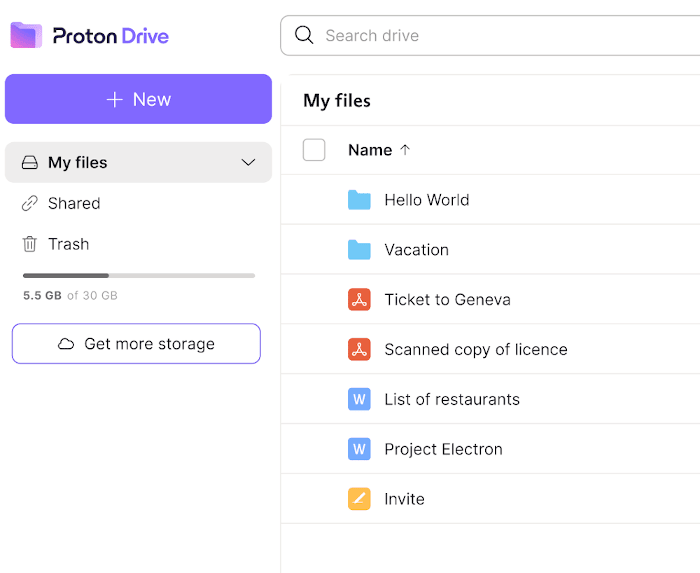The width and height of the screenshot is (700, 573).
Task: Click Get more storage button
Action: [x=136, y=344]
